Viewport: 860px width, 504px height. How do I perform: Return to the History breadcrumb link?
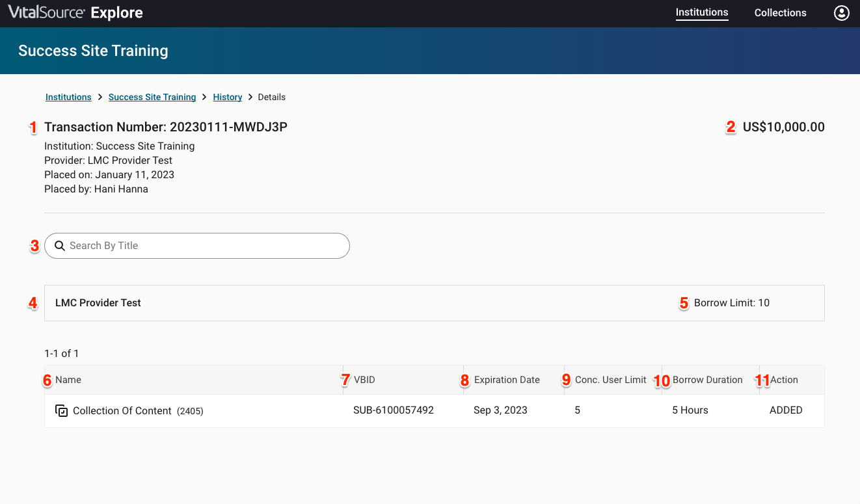(228, 97)
